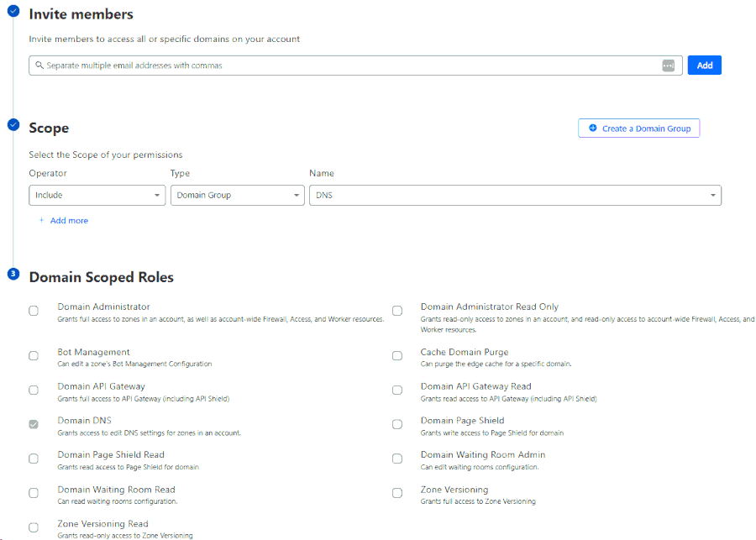This screenshot has height=540, width=756.
Task: Click 'Grants access to edit DNS settings' description
Action: tap(149, 433)
